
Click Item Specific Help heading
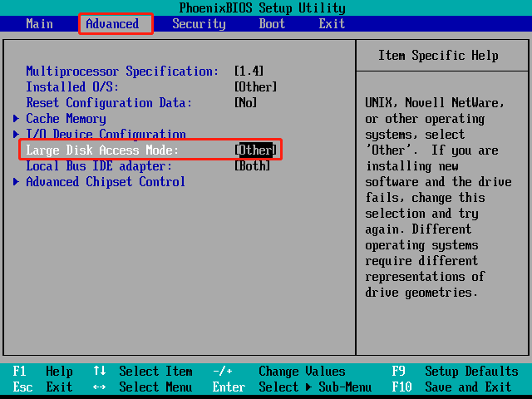pyautogui.click(x=438, y=56)
